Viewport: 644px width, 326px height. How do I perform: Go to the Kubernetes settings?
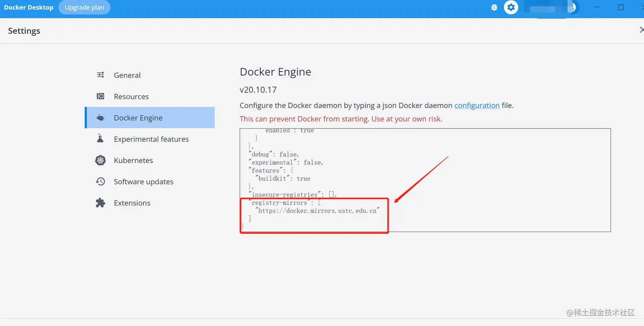pos(149,160)
